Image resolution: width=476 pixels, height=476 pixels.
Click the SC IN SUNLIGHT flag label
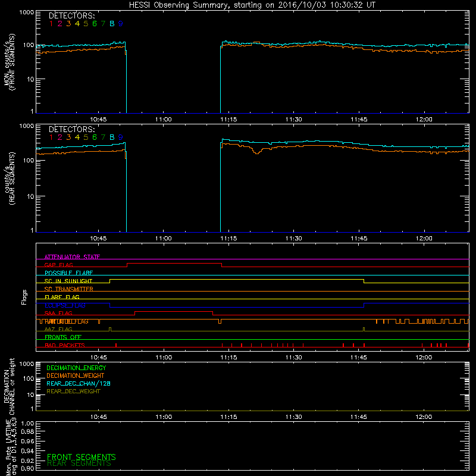pos(68,281)
